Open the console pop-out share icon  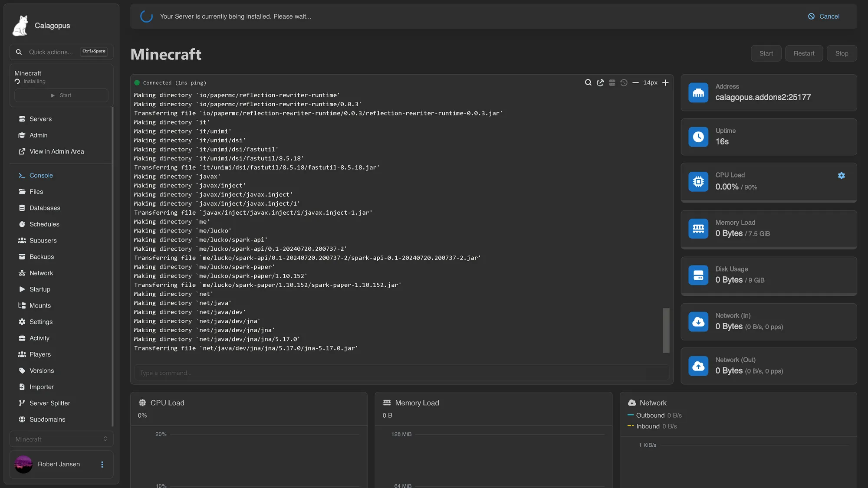click(600, 82)
